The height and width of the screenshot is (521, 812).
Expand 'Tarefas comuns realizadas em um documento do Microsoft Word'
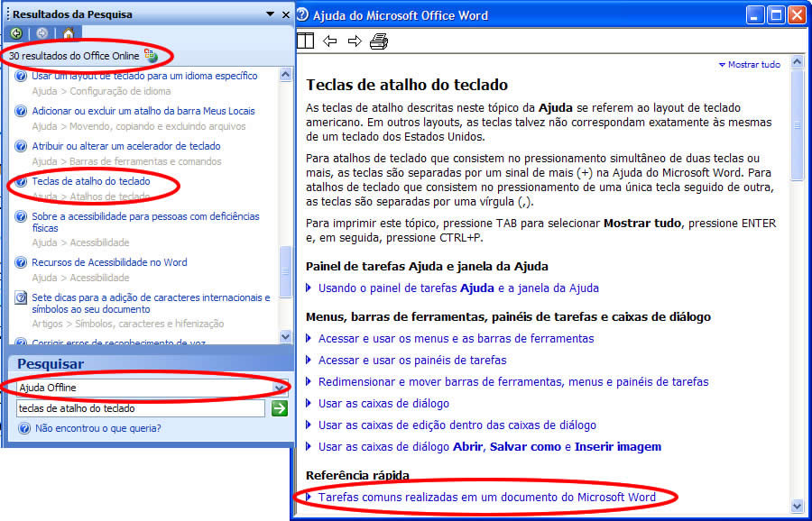click(x=487, y=498)
